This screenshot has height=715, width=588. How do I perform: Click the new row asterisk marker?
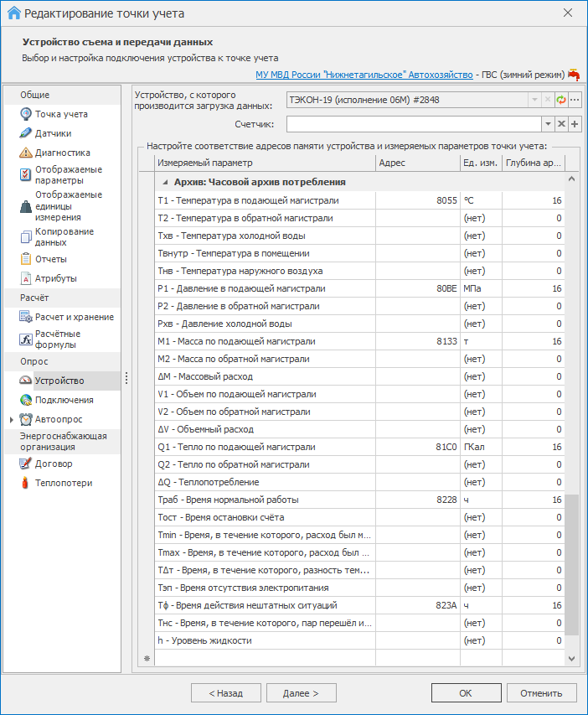147,658
